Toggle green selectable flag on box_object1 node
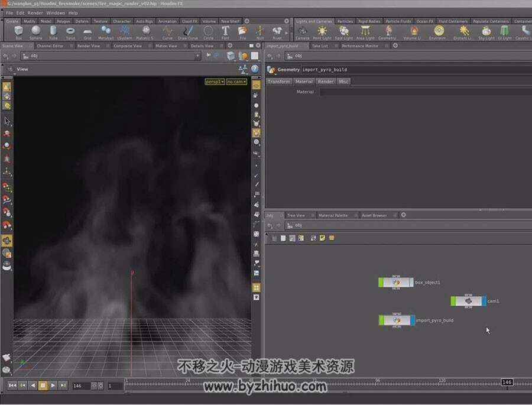 (x=381, y=283)
